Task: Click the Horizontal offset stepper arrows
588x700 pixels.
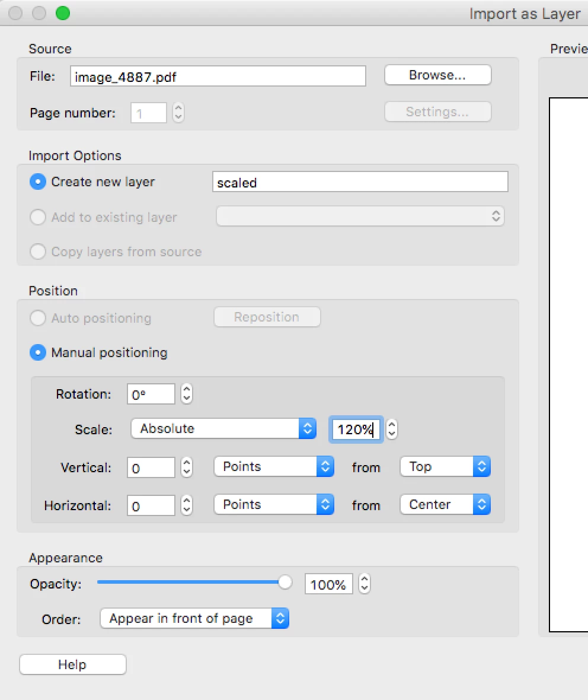Action: (187, 505)
